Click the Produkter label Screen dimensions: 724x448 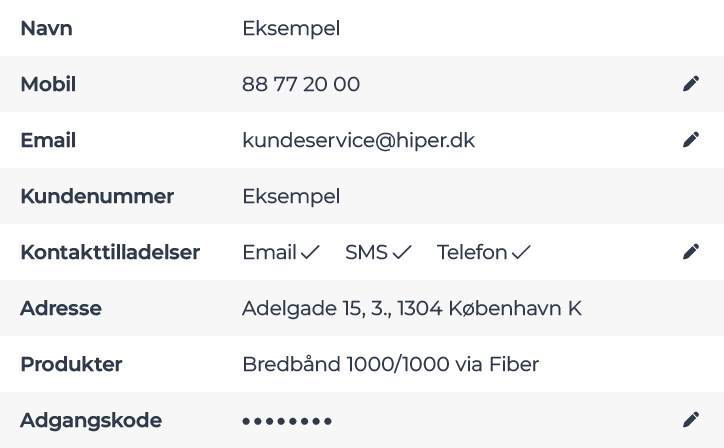coord(71,364)
